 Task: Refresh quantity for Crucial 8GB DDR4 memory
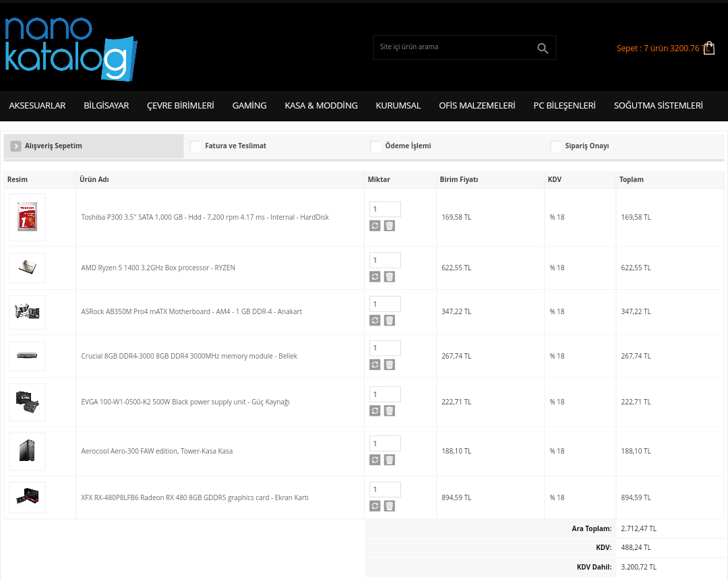pos(375,365)
